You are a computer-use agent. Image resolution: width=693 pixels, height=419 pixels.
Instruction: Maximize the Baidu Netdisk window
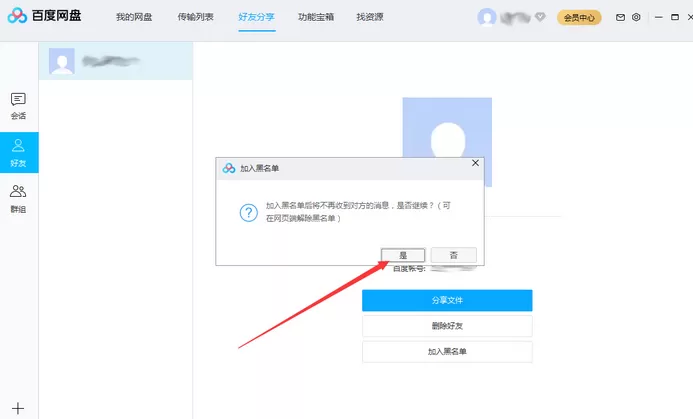(x=675, y=17)
